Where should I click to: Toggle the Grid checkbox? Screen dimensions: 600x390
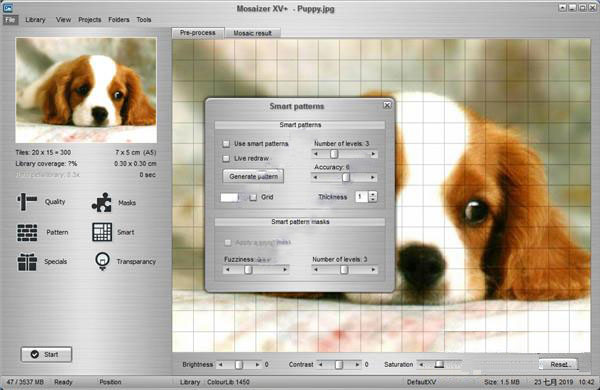253,197
